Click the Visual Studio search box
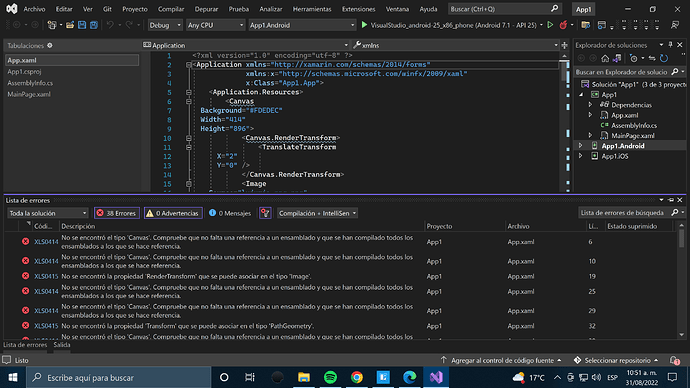Screen dimensions: 690x388 click(505, 9)
